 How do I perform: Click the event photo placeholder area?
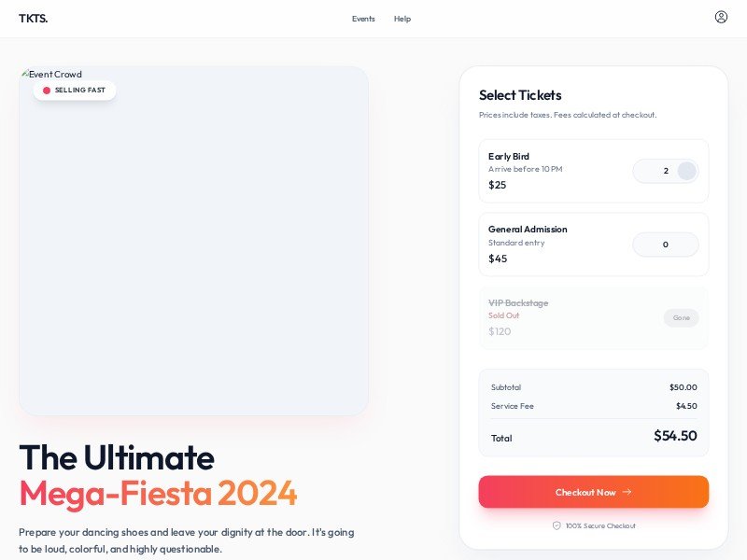coord(193,252)
